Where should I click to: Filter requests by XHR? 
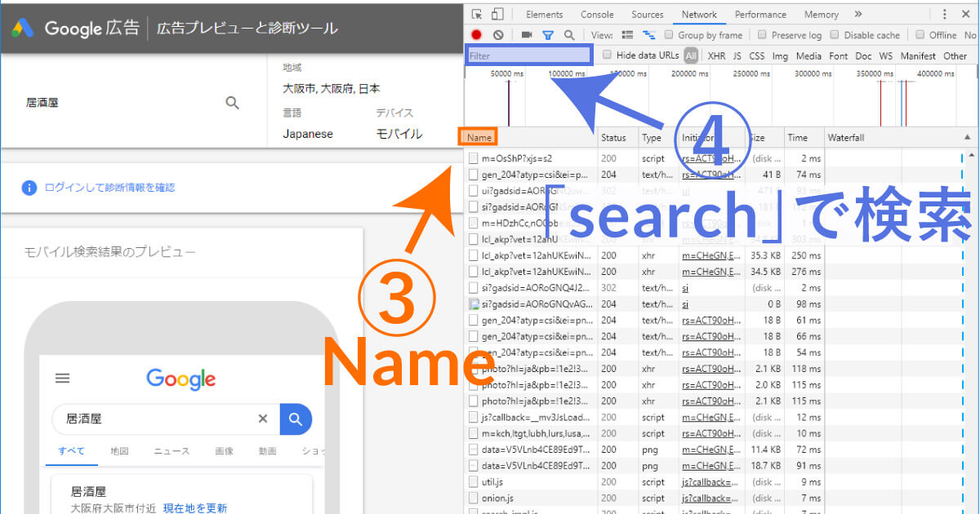(x=716, y=56)
